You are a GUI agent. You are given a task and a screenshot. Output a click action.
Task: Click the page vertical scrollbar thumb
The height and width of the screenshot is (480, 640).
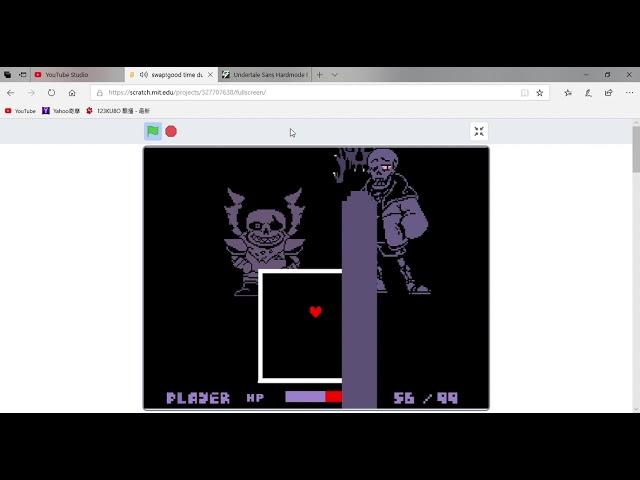[636, 149]
